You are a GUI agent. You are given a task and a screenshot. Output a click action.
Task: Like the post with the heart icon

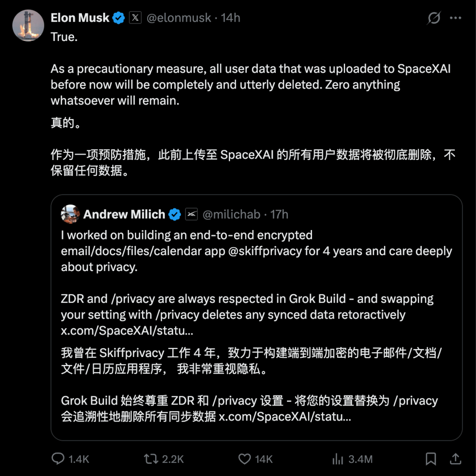pyautogui.click(x=244, y=459)
